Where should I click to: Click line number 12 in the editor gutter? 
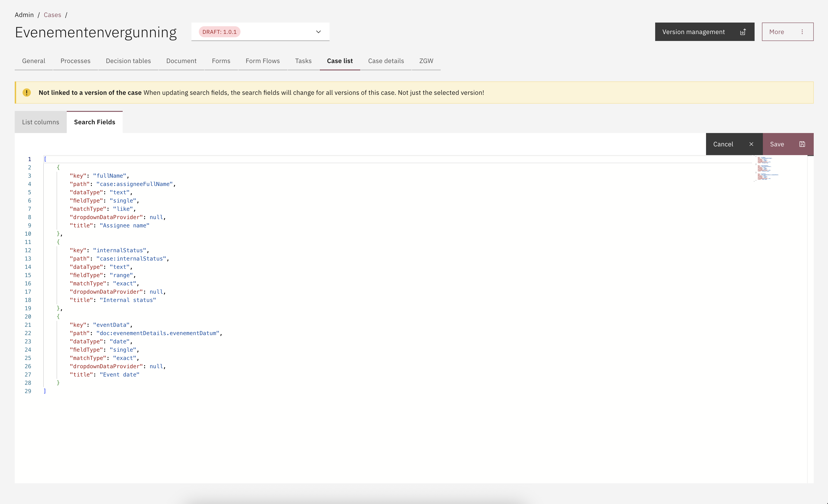(x=28, y=250)
